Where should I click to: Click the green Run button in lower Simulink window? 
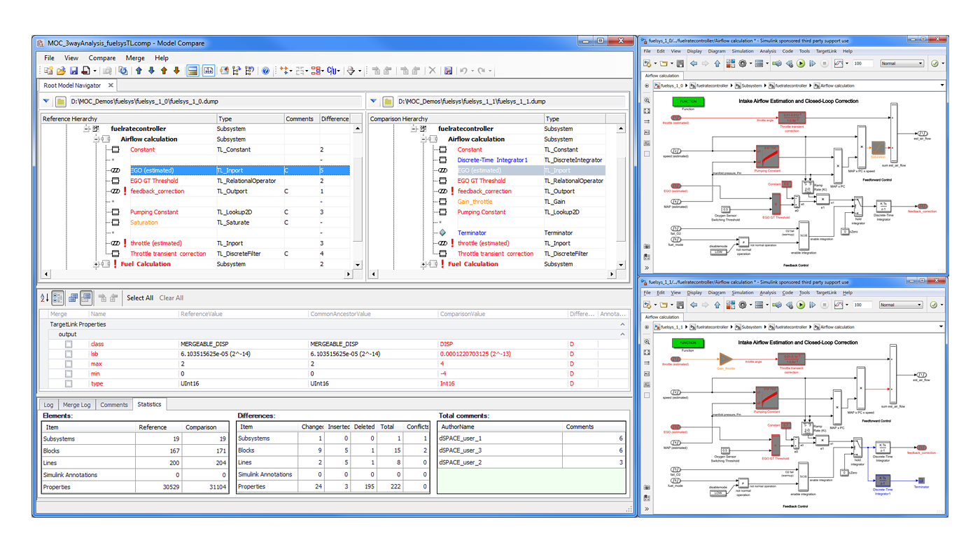[x=801, y=305]
